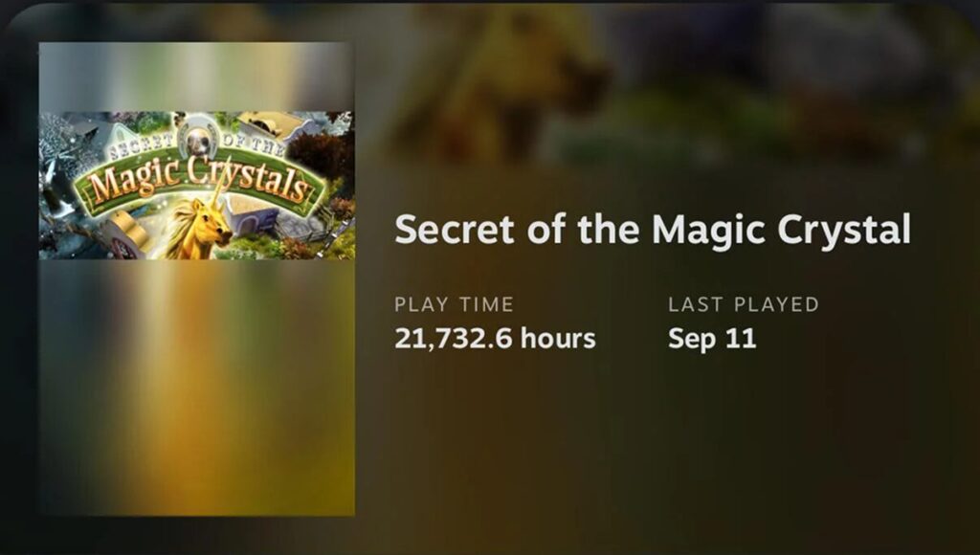Screen dimensions: 980x555
Task: Open the game cover art thumbnail
Action: click(197, 185)
